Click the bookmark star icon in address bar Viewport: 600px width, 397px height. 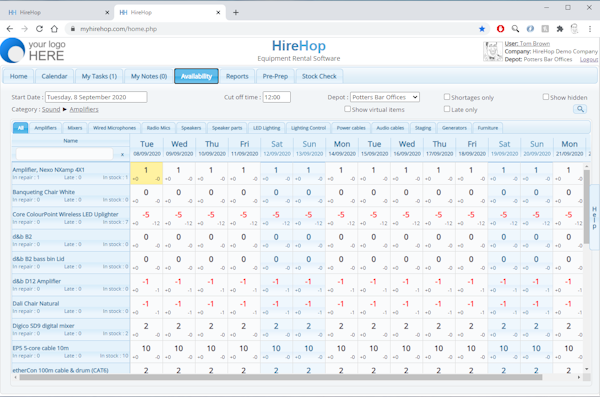[482, 29]
